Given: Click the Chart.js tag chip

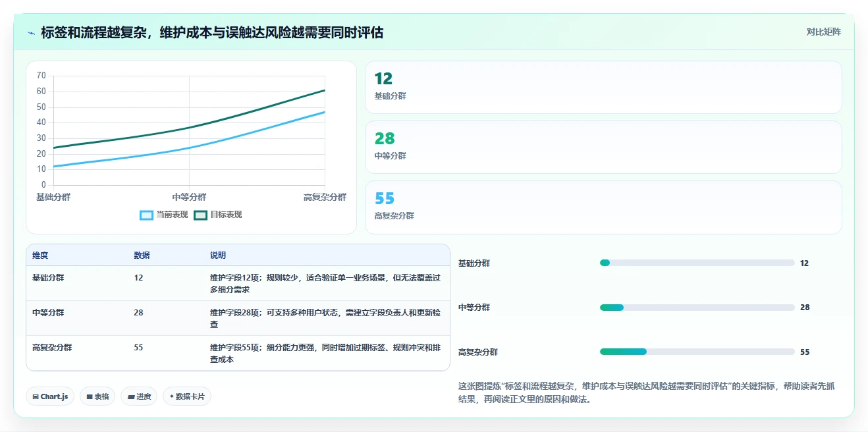Looking at the screenshot, I should (x=50, y=396).
